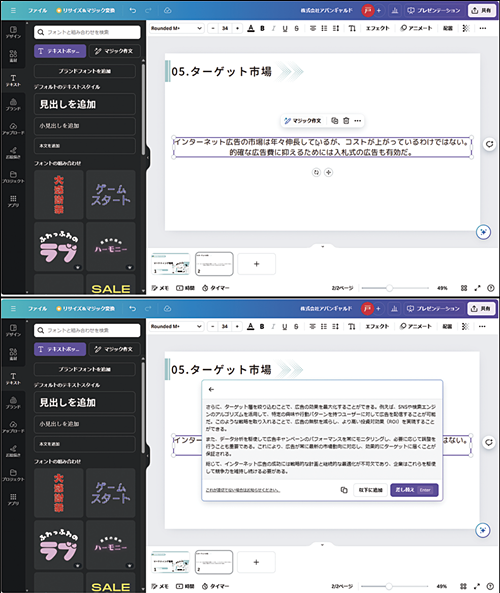500x593 pixels.
Task: Copy generated text in Magic Write popup
Action: click(344, 490)
